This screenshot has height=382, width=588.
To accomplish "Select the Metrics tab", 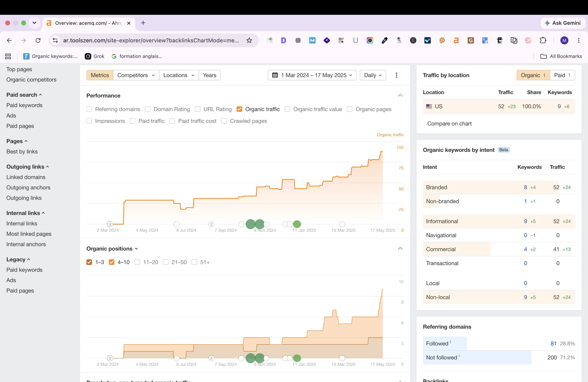I will coord(100,75).
